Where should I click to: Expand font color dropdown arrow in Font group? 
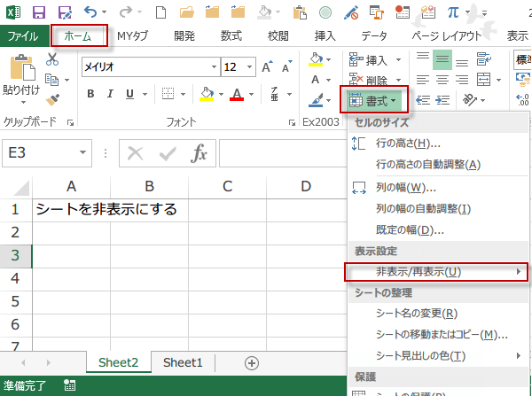252,94
